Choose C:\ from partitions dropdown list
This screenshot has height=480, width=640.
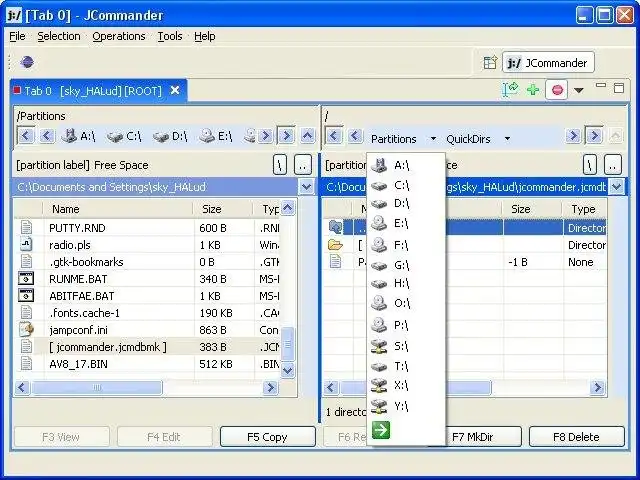pyautogui.click(x=406, y=185)
